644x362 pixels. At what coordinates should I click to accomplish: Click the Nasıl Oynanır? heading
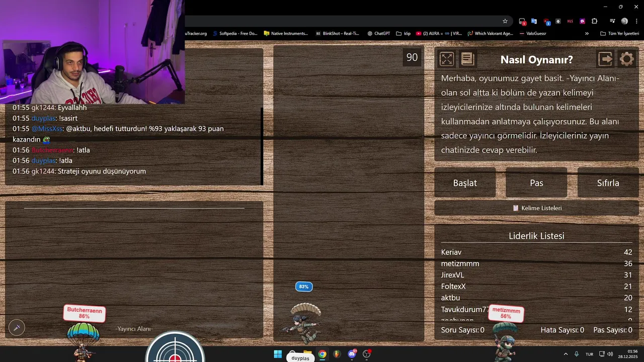(536, 60)
